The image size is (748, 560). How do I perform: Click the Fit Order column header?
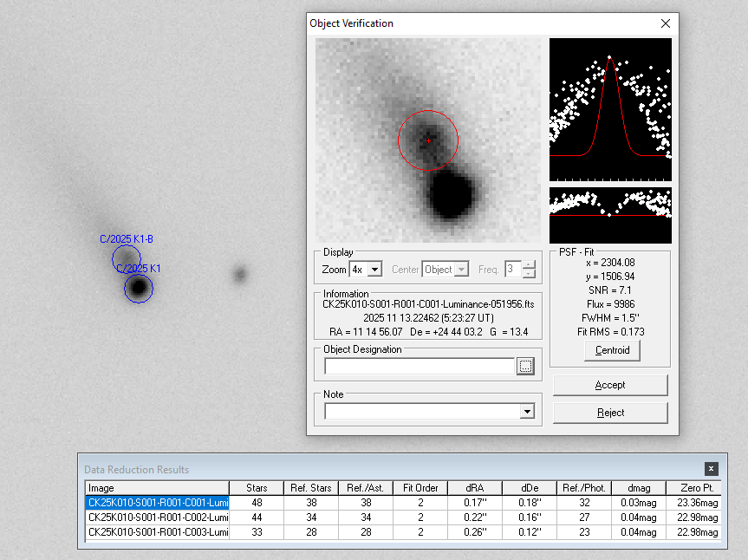420,488
